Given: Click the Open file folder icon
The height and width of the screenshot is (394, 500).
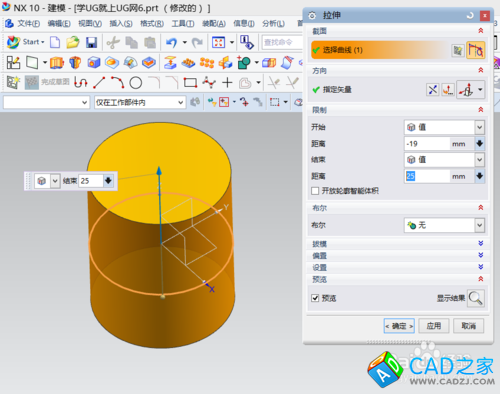Looking at the screenshot, I should point(73,42).
